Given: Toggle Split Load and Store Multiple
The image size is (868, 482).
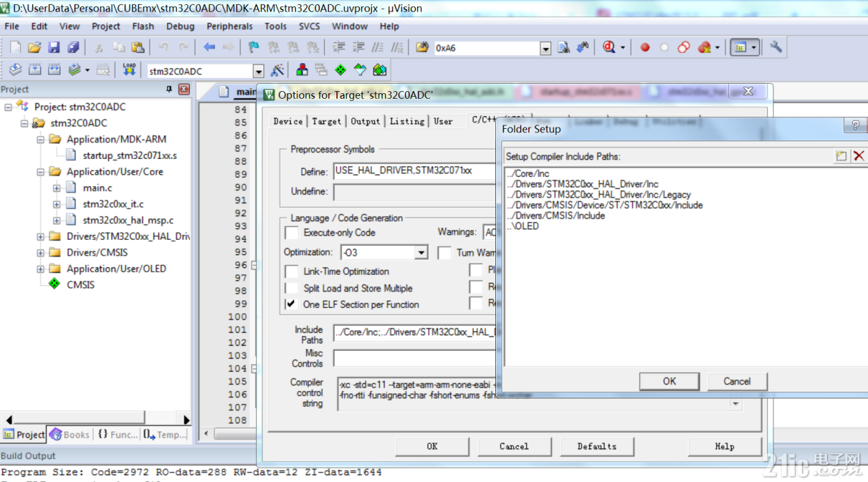Looking at the screenshot, I should 292,288.
